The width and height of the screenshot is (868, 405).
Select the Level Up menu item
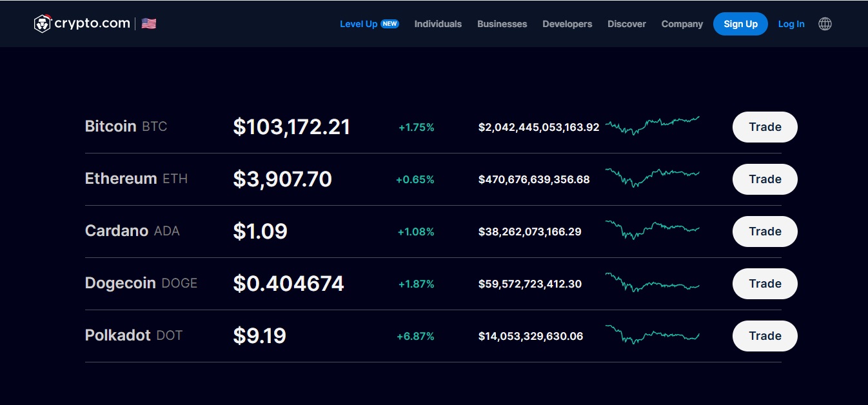pyautogui.click(x=359, y=24)
